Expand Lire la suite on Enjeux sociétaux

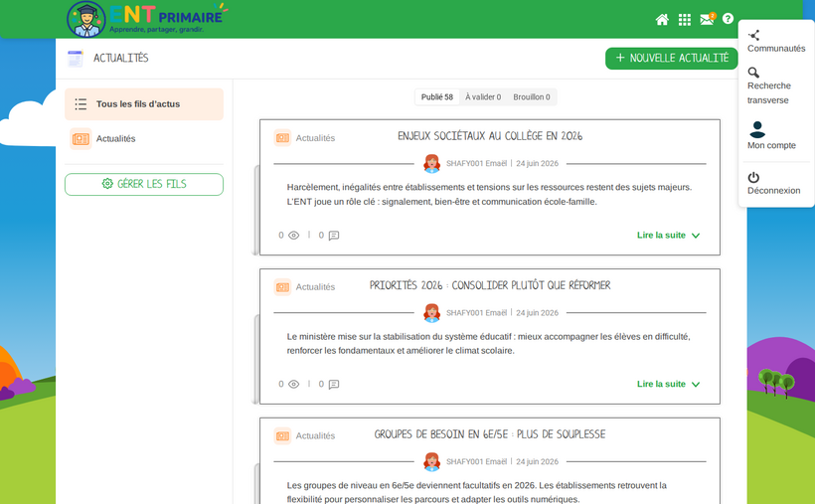click(x=669, y=235)
